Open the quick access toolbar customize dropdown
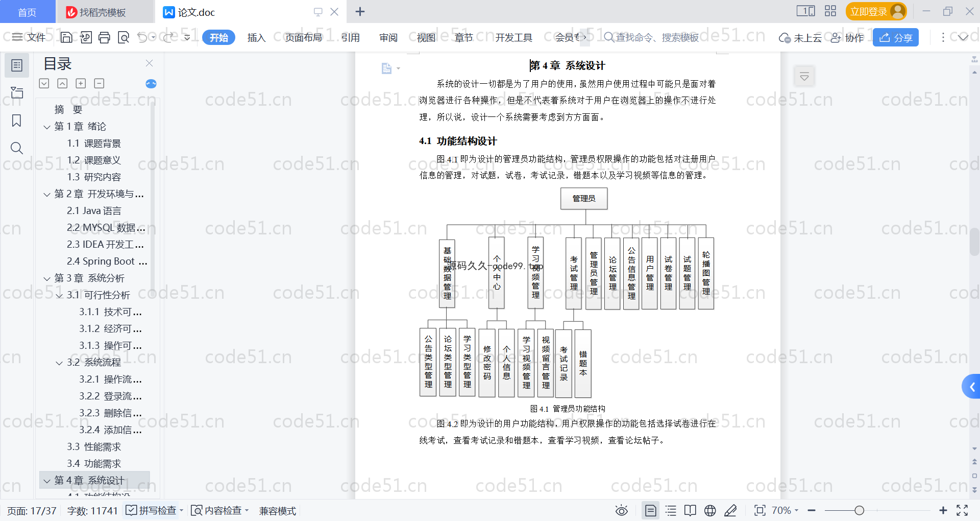This screenshot has height=521, width=980. [187, 37]
